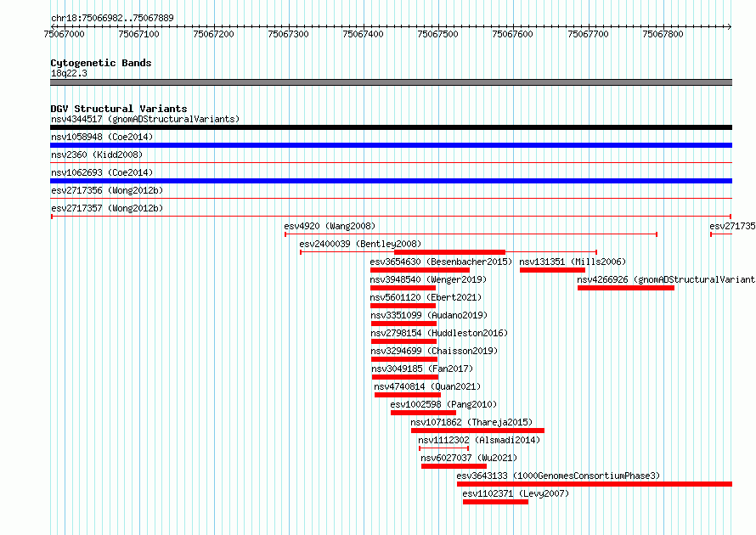The width and height of the screenshot is (756, 535).
Task: Open esv2717356 (Wong2012b) label
Action: [107, 190]
